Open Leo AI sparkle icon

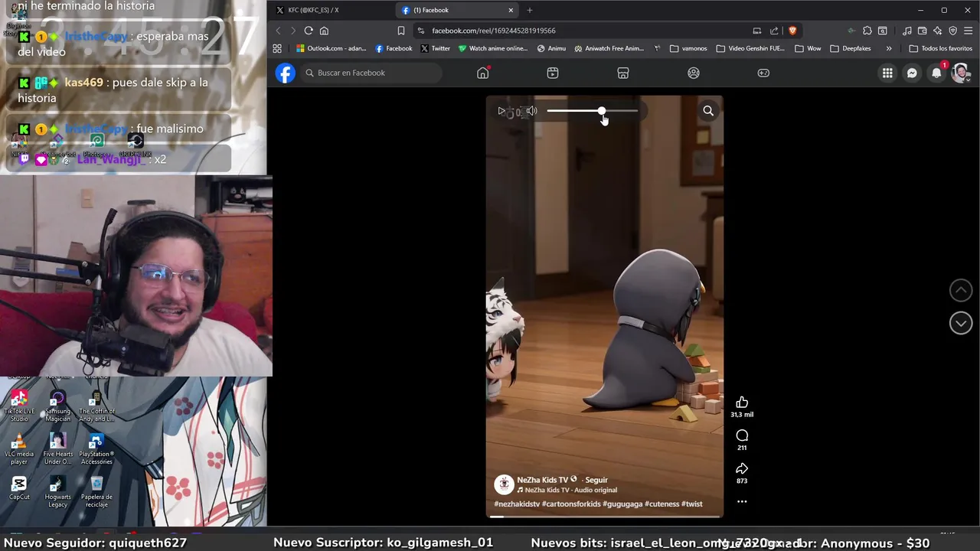pyautogui.click(x=938, y=31)
